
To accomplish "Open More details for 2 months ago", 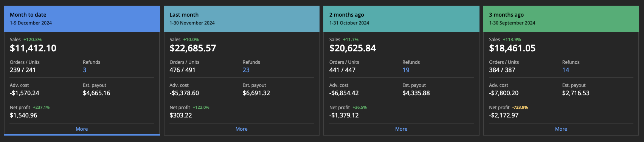I will (x=401, y=129).
